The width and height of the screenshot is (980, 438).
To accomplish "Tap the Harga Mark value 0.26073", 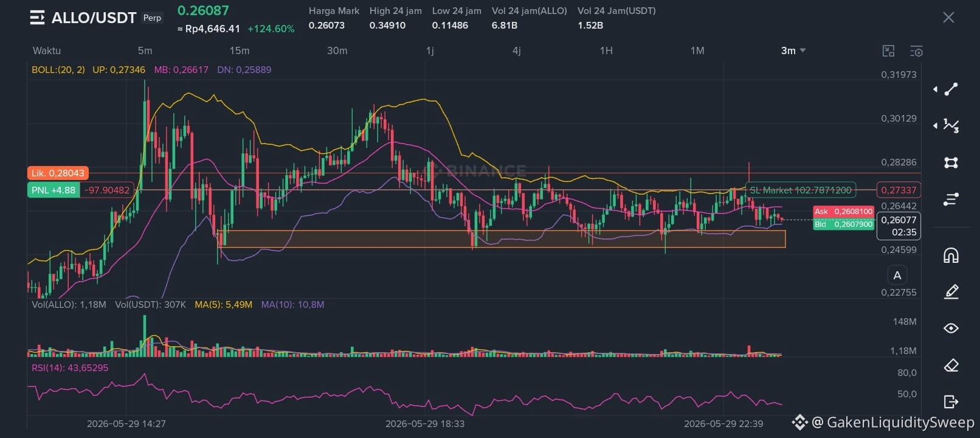I will [x=326, y=25].
